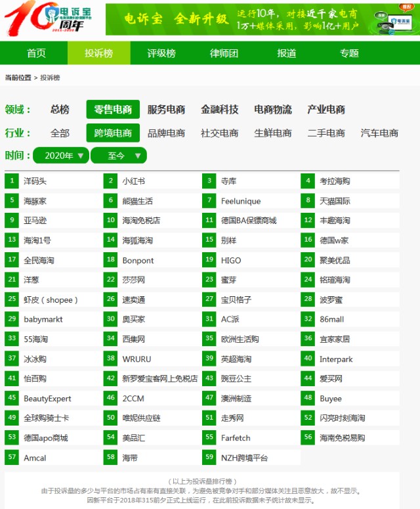Click 海带 entry
Viewport: 420px width, 509px height.
pyautogui.click(x=152, y=458)
